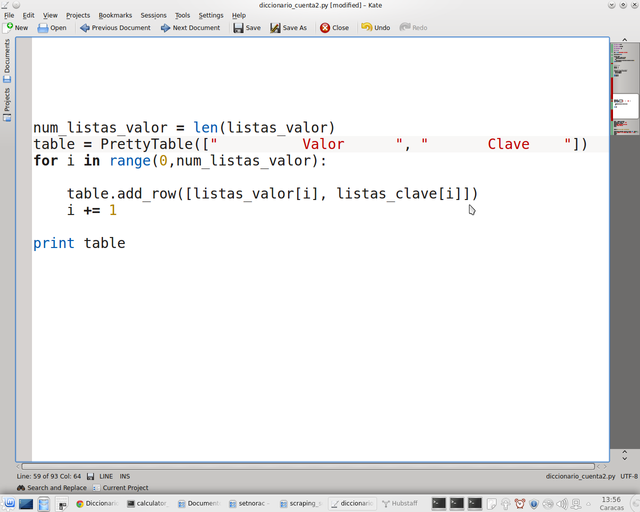Save the file using Save toolbar button
640x512 pixels.
tap(247, 28)
